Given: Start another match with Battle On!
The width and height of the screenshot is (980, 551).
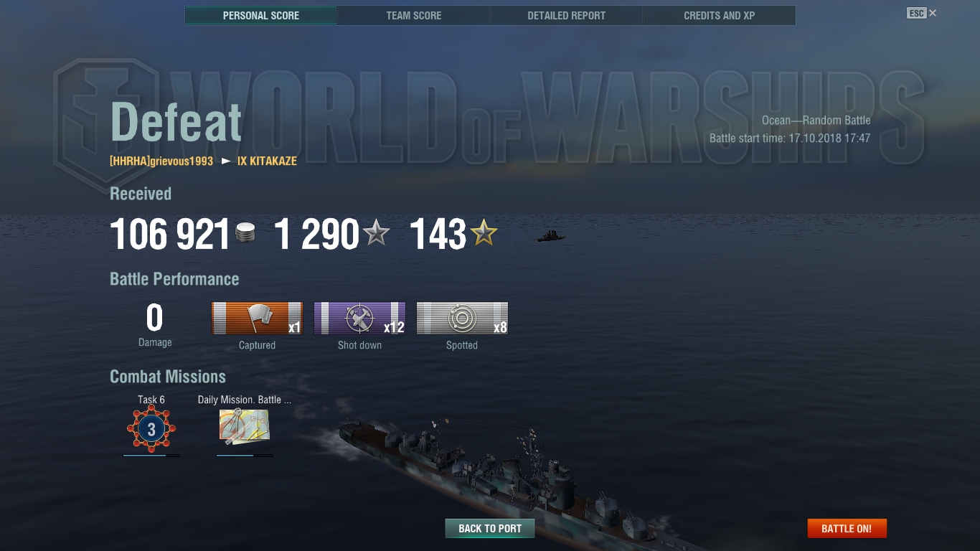Looking at the screenshot, I should tap(847, 529).
